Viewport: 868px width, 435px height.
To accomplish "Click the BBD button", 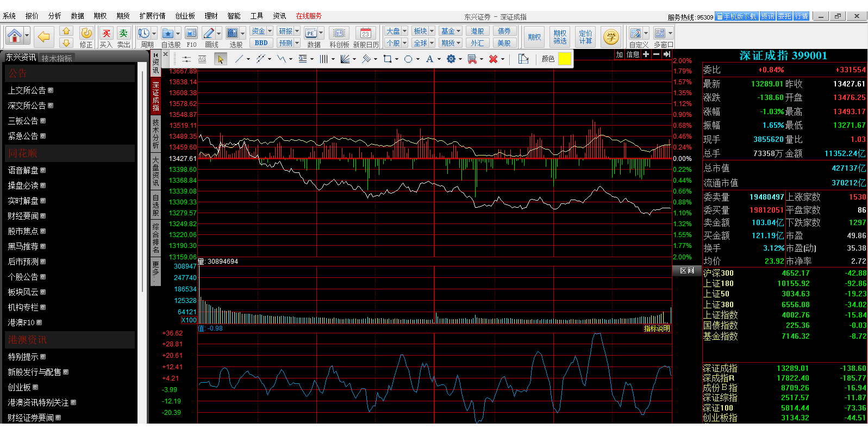I will (261, 43).
